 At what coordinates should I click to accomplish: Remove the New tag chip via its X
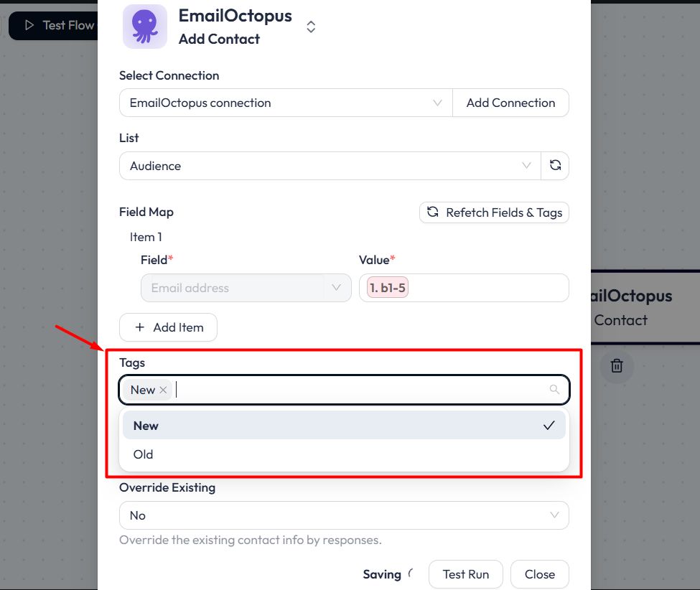[163, 390]
